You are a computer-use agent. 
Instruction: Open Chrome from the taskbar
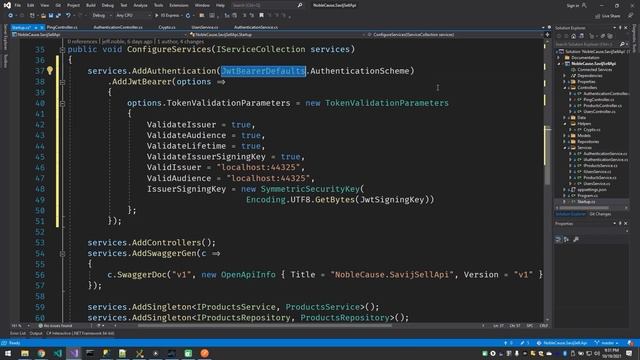pyautogui.click(x=41, y=353)
